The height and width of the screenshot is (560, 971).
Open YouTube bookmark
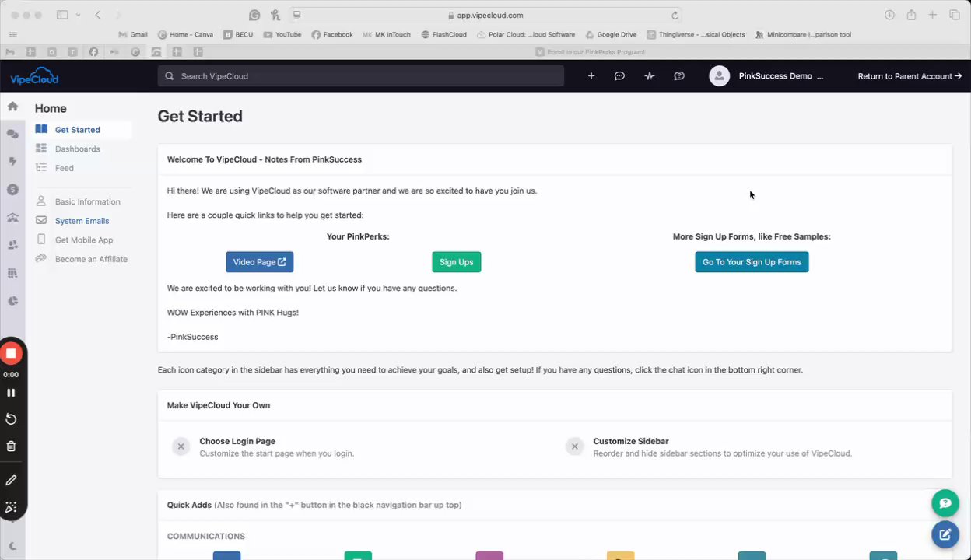coord(282,35)
